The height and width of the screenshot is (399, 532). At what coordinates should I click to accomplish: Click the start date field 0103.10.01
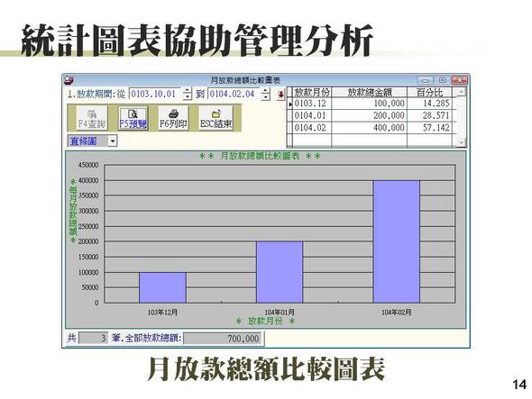click(x=155, y=94)
